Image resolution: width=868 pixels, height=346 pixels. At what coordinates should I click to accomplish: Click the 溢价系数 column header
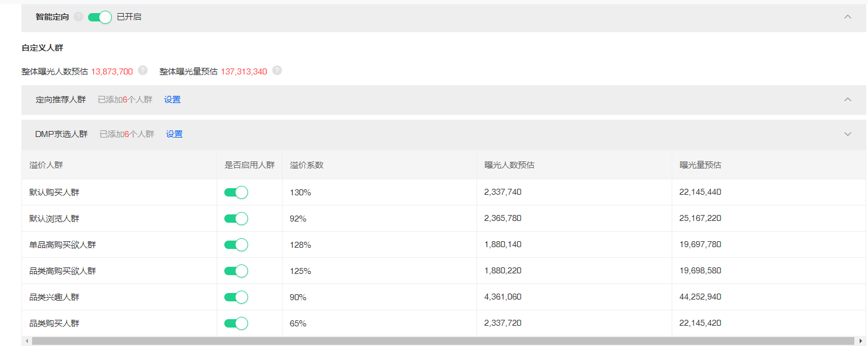[x=307, y=165]
